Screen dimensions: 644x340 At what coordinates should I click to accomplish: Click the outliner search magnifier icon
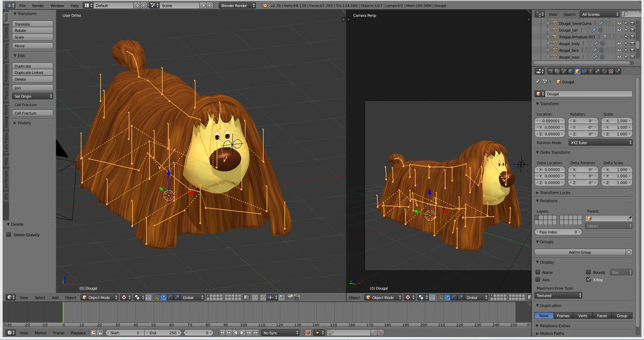[x=625, y=14]
